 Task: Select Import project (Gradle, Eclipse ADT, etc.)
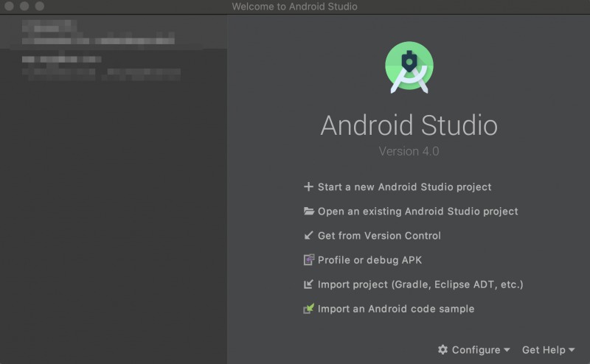[420, 284]
